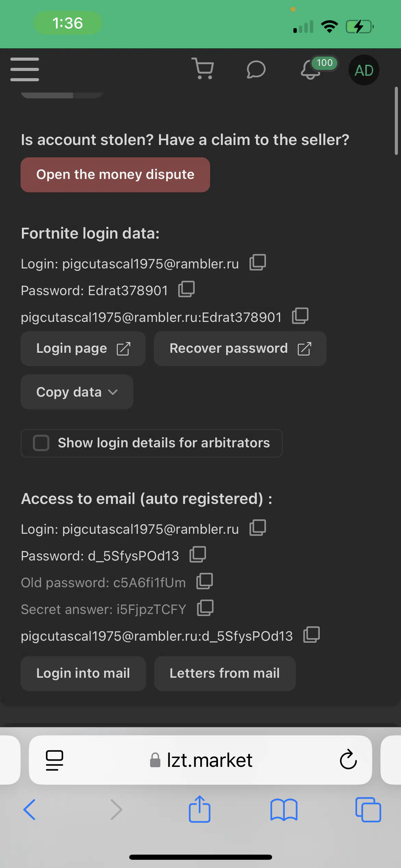The height and width of the screenshot is (868, 401).
Task: Copy the old email password
Action: [205, 581]
